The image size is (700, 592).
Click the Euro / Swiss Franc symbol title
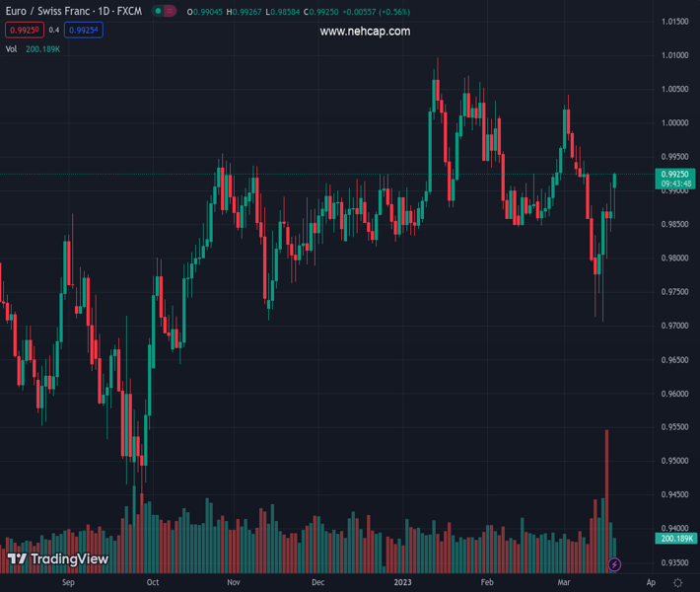(x=69, y=12)
